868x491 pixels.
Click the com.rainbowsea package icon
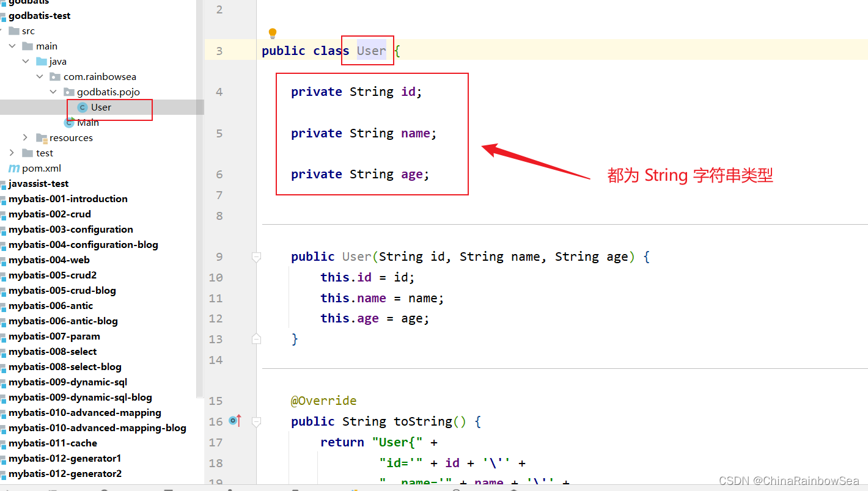[x=55, y=76]
